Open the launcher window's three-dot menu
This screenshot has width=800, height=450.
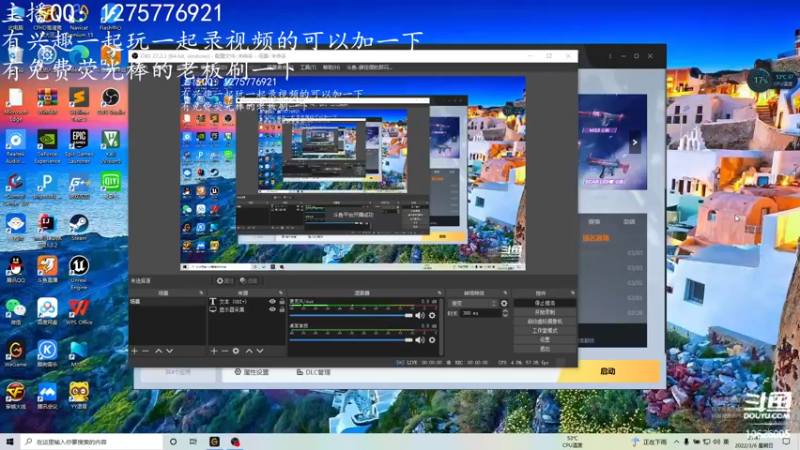(610, 56)
